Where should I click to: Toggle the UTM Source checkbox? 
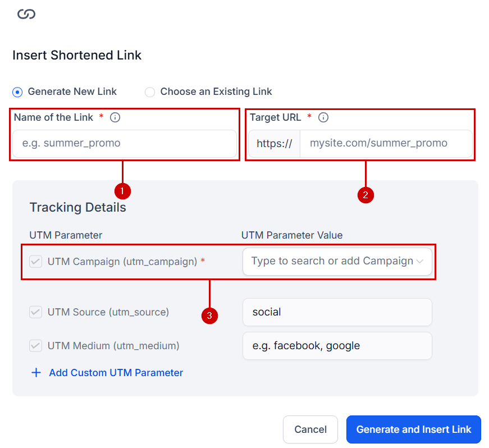click(36, 312)
